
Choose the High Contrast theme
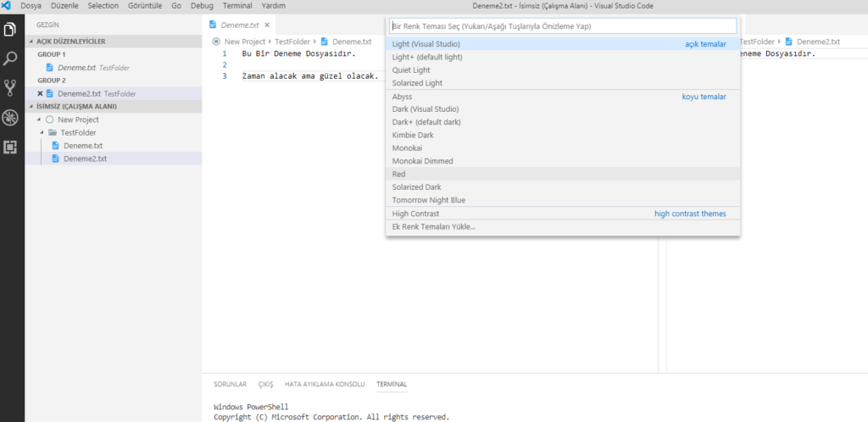point(563,214)
